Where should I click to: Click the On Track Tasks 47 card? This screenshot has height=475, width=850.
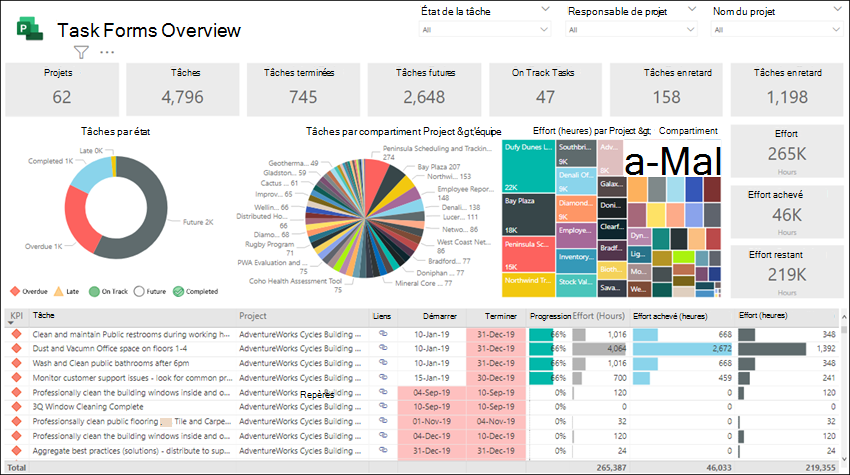545,89
